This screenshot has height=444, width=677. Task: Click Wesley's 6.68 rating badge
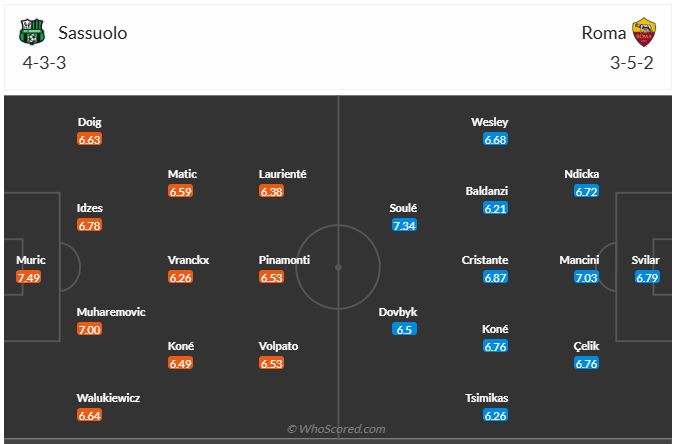pyautogui.click(x=496, y=139)
